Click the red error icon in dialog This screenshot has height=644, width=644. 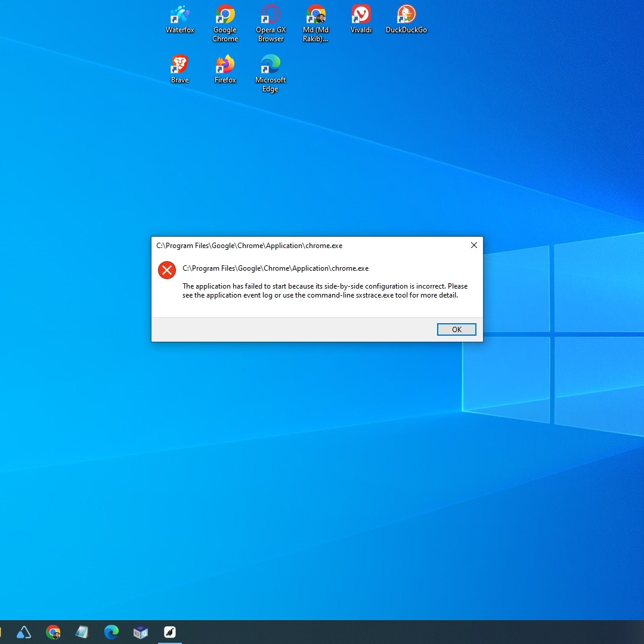167,270
